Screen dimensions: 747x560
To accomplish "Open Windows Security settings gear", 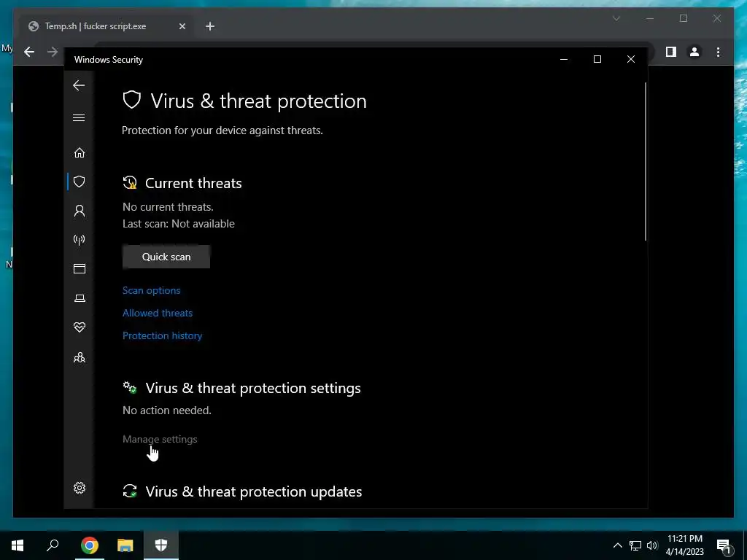I will click(79, 488).
